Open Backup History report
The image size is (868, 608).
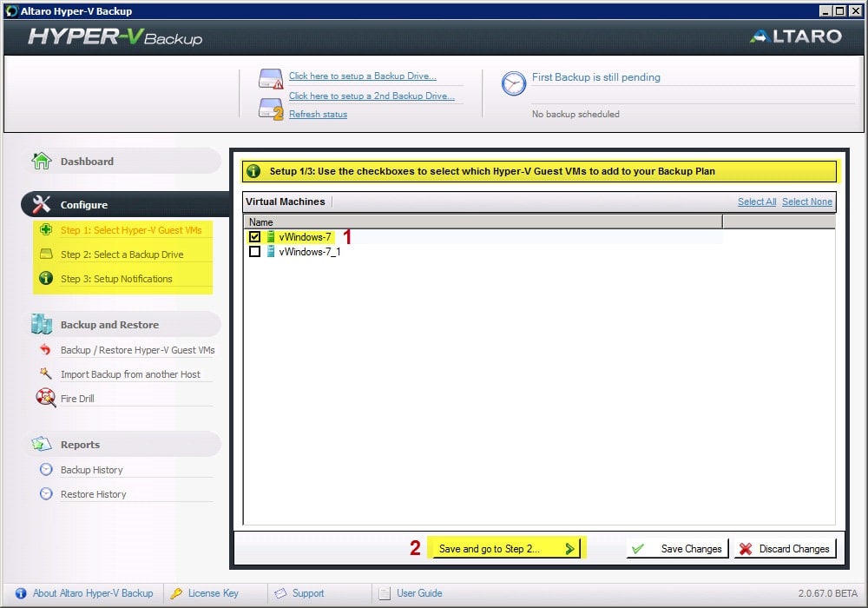(x=91, y=470)
